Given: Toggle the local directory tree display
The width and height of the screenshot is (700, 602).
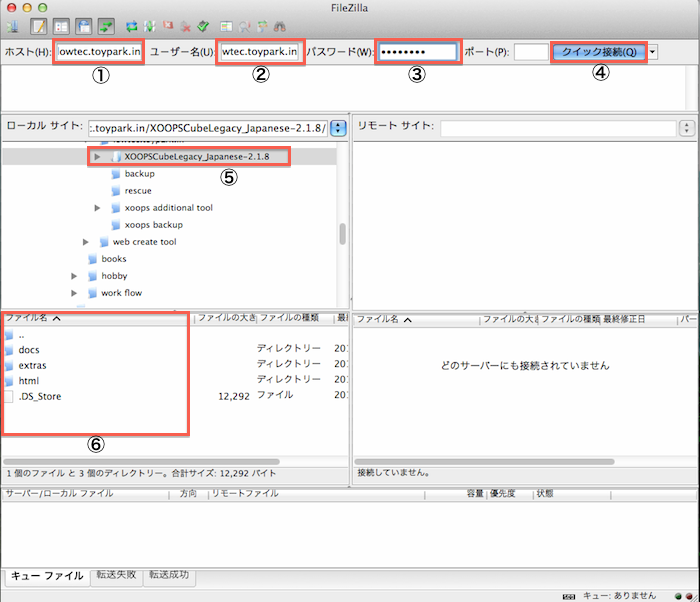Looking at the screenshot, I should (x=61, y=27).
